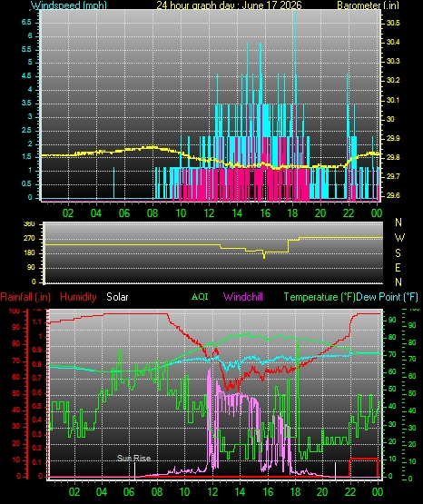Select the Rainfall (.in) legend label

[25, 297]
